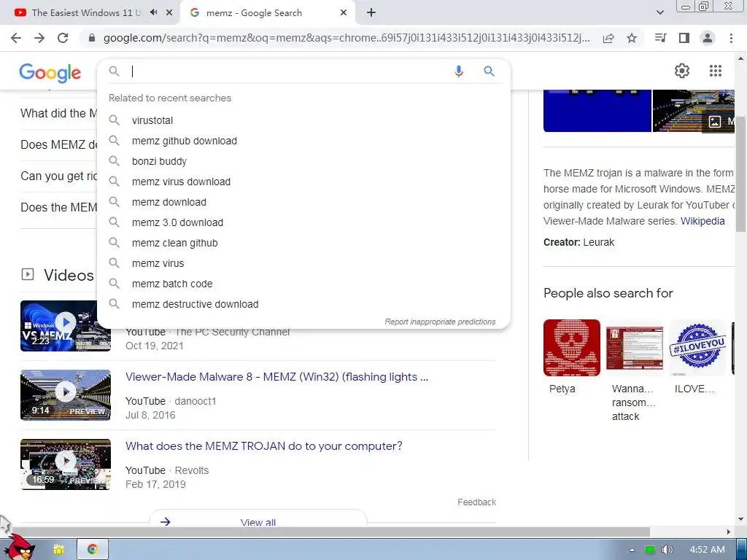Click the green network tray icon
The height and width of the screenshot is (560, 747).
pos(650,550)
